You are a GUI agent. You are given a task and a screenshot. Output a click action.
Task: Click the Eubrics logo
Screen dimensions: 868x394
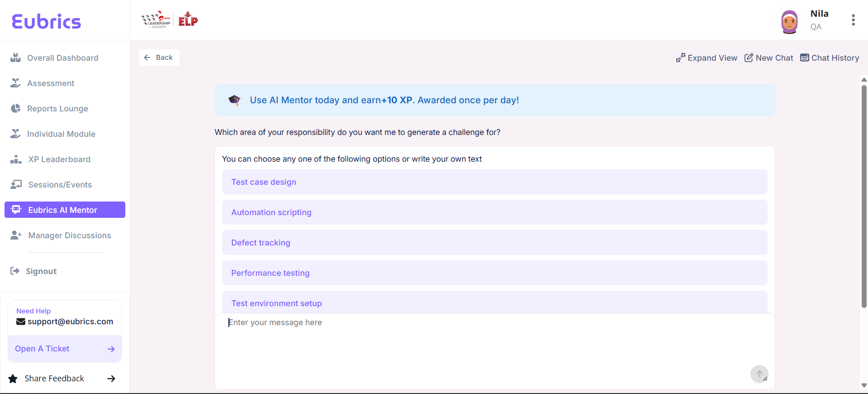(46, 21)
